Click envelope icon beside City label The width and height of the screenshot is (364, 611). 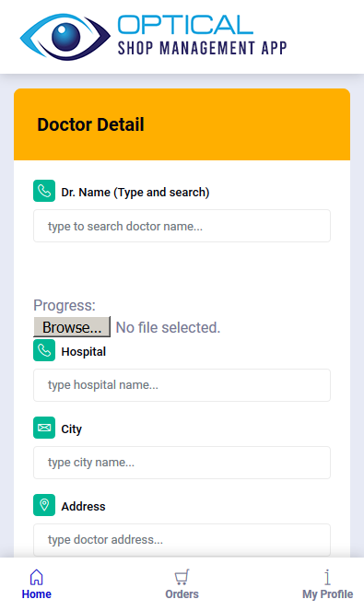(44, 428)
